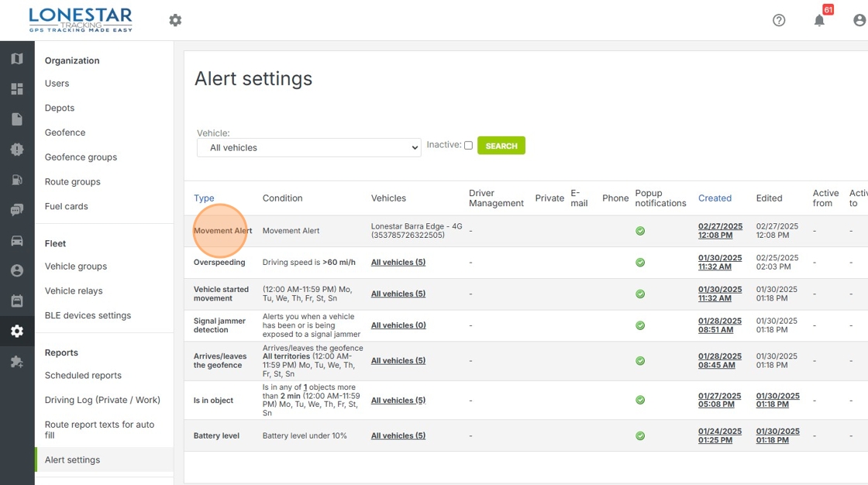The height and width of the screenshot is (485, 868).
Task: Click the vehicle car sidebar icon
Action: (x=17, y=240)
